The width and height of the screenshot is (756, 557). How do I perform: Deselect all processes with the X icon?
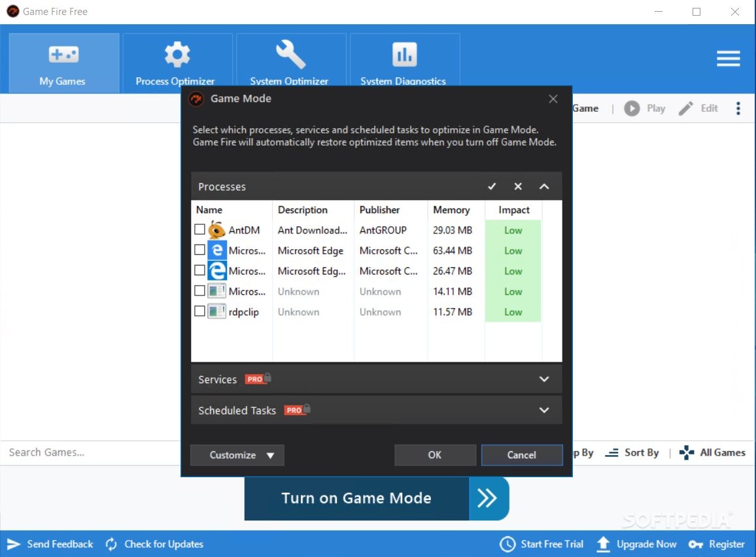(x=518, y=186)
